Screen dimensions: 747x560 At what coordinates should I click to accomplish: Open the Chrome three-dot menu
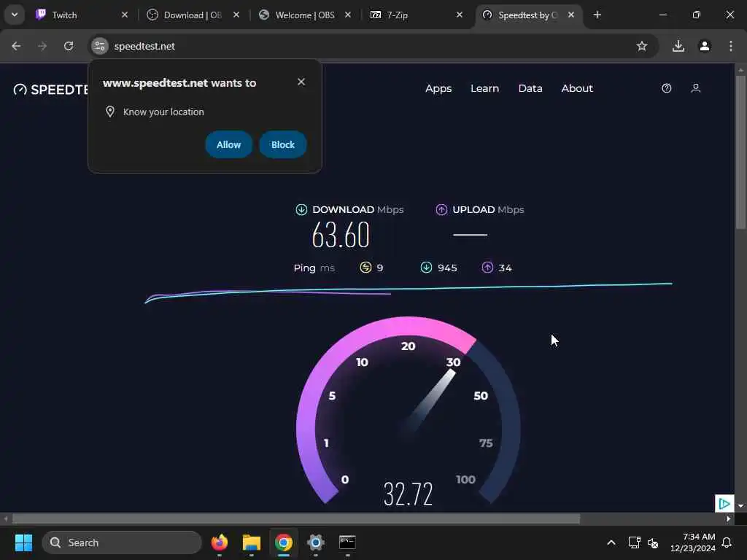coord(731,46)
